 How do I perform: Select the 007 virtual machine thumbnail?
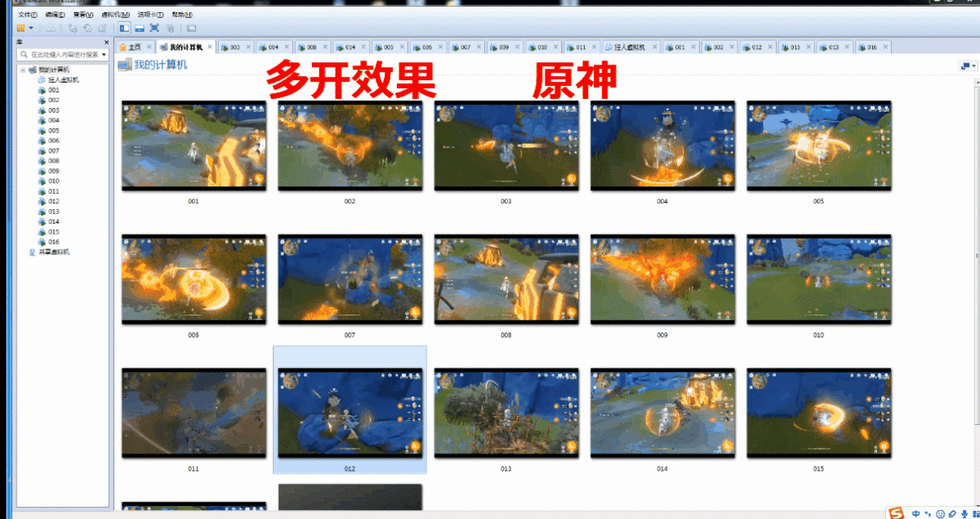click(350, 280)
